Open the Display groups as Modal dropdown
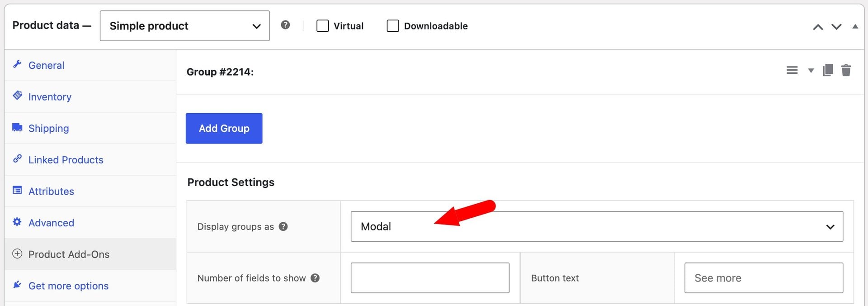 click(x=597, y=226)
